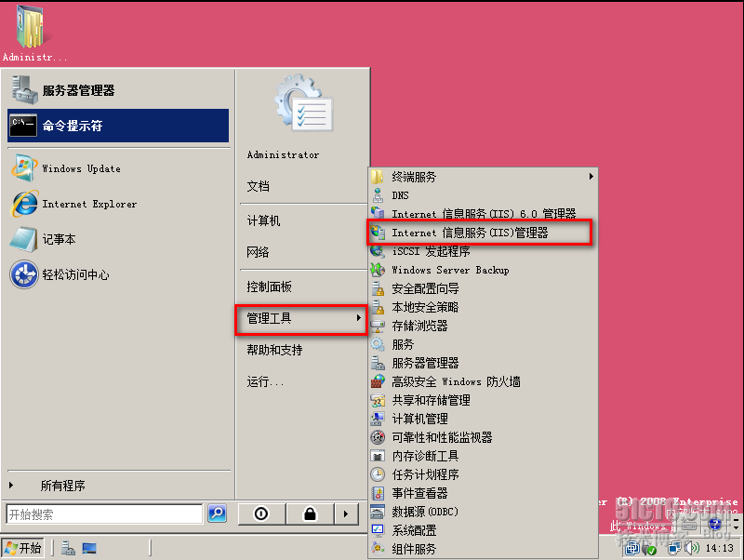Open the 运行... dialog

pos(265,381)
